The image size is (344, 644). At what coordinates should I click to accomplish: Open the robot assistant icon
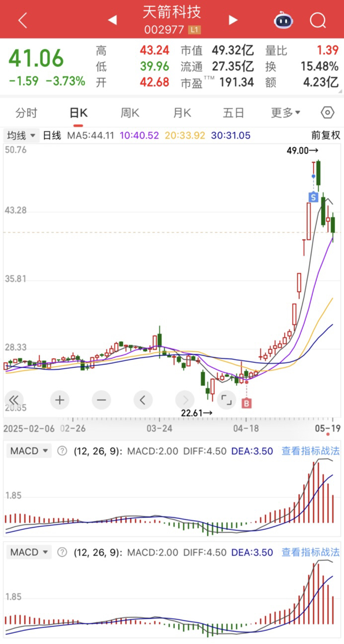283,20
